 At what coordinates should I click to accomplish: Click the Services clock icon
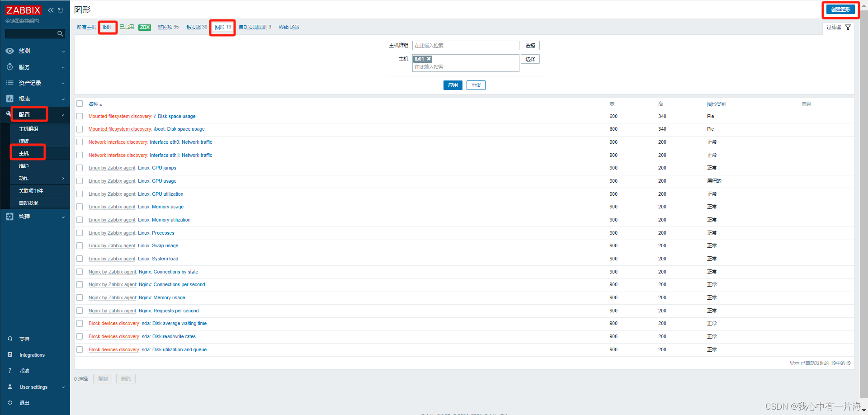[9, 67]
